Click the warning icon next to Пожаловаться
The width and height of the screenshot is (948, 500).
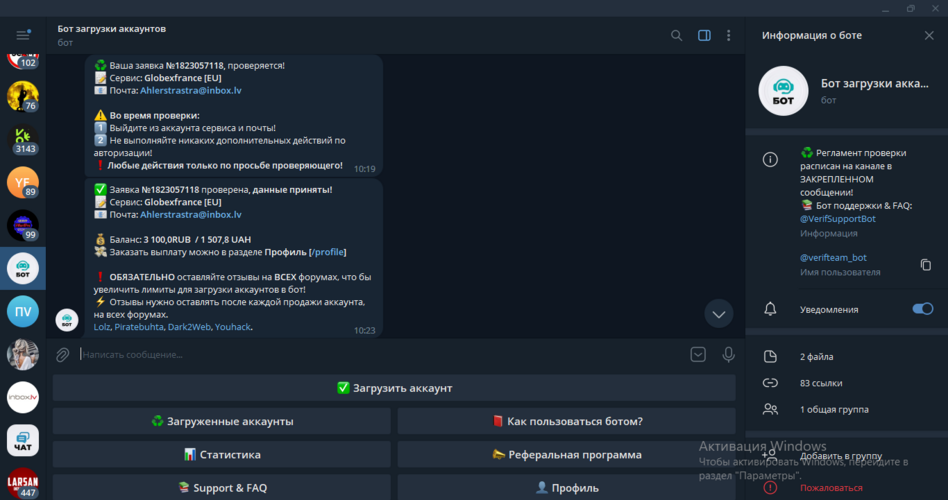(x=770, y=488)
